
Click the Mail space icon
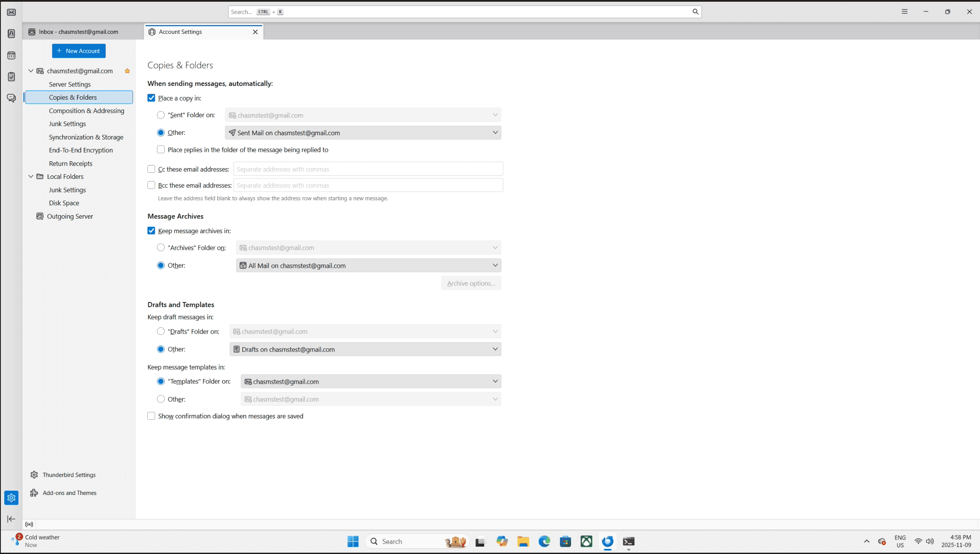coord(12,12)
